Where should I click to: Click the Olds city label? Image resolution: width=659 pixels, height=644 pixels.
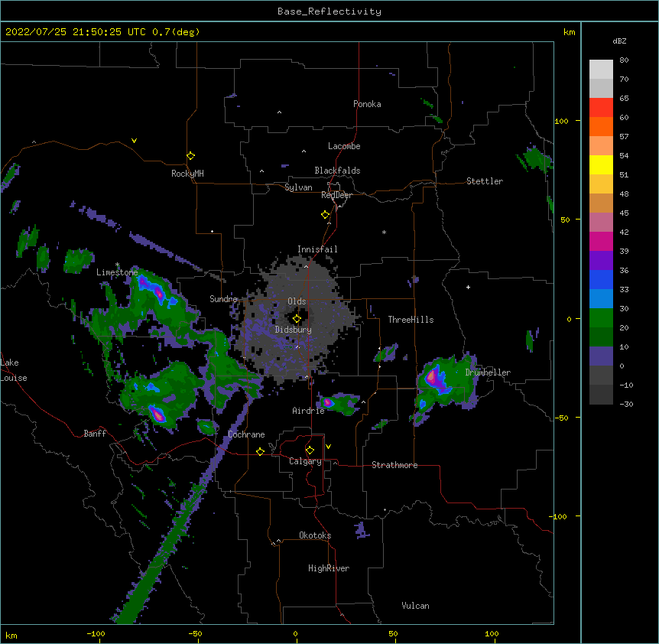click(297, 301)
